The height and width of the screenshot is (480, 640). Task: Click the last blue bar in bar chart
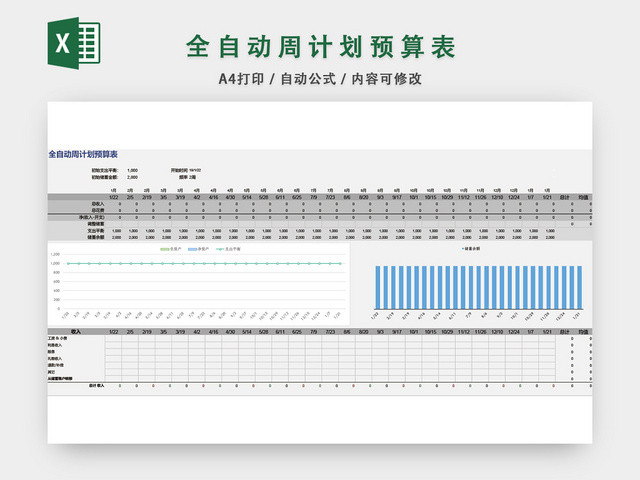click(580, 287)
